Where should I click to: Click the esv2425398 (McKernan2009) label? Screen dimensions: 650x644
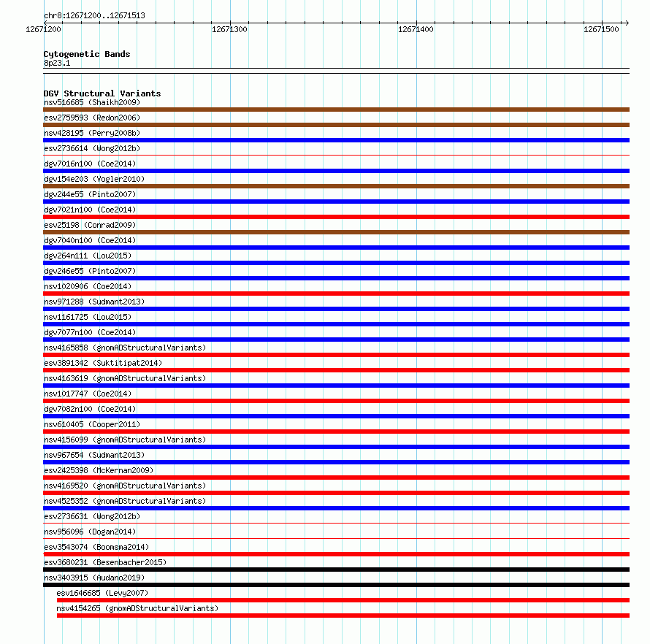click(x=99, y=470)
